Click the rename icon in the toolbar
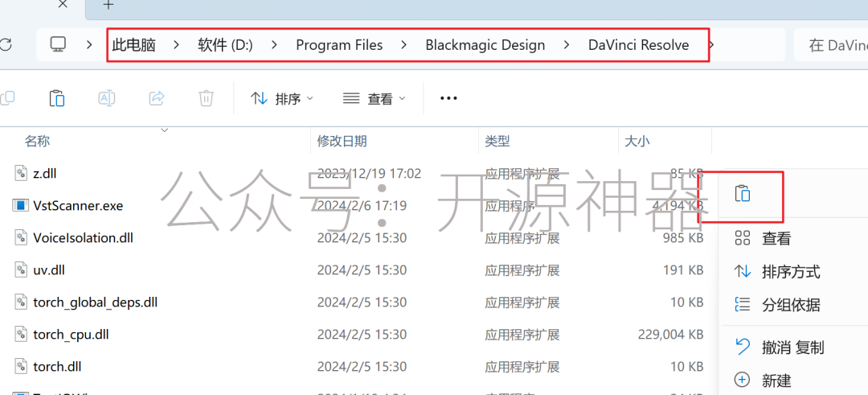Image resolution: width=868 pixels, height=395 pixels. [106, 98]
